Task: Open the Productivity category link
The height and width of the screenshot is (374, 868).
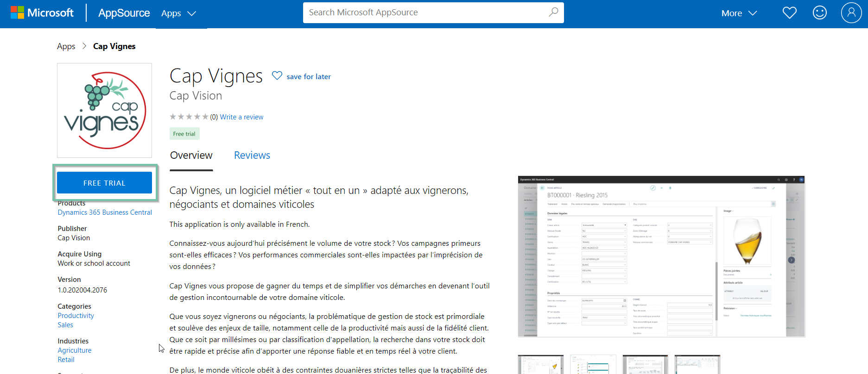Action: [76, 316]
